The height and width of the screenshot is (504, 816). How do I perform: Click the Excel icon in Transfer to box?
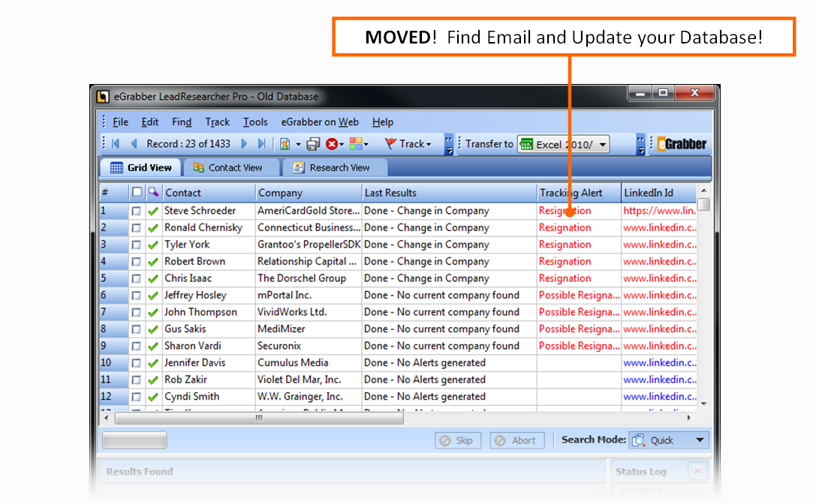click(527, 144)
